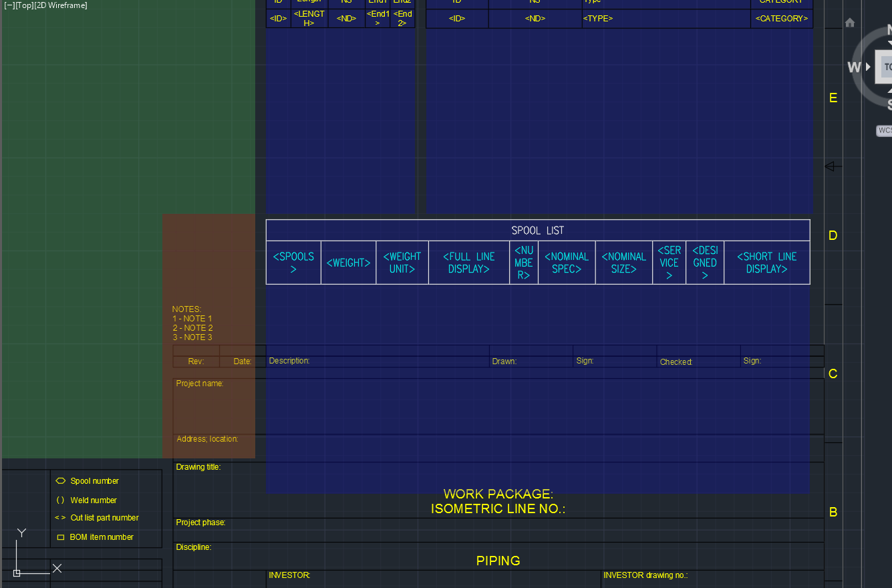Viewport: 892px width, 588px height.
Task: Select the SPOOL LIST table title
Action: click(538, 231)
